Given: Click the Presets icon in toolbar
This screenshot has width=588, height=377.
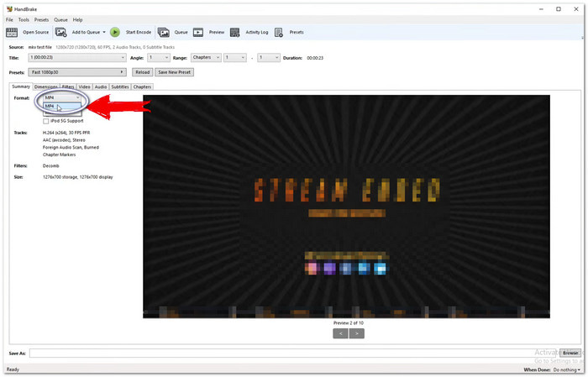Looking at the screenshot, I should point(279,32).
